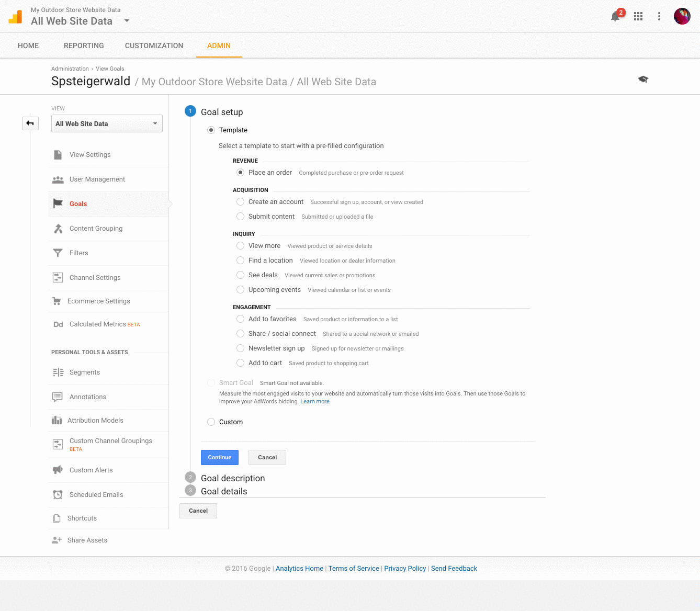Click the user profile avatar

click(x=682, y=16)
